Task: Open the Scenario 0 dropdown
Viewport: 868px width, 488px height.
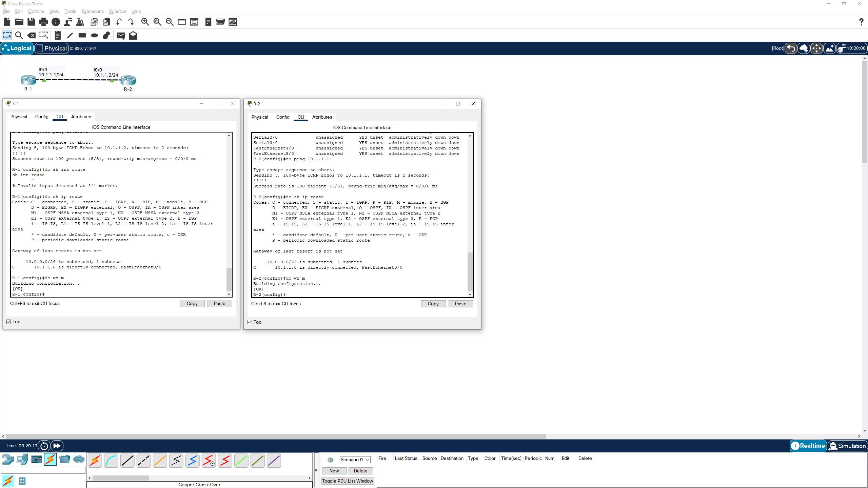Action: (x=355, y=460)
